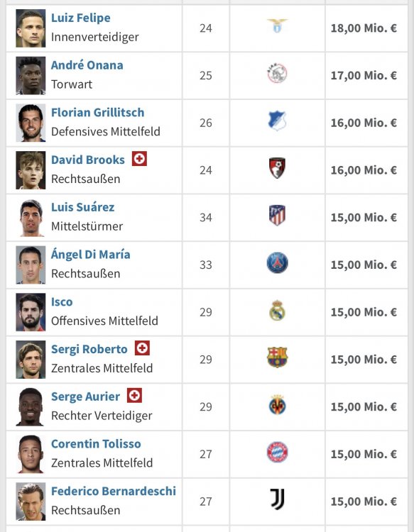Viewport: 414px width, 532px height.
Task: Select the Hoffenheim club crest
Action: pos(277,121)
